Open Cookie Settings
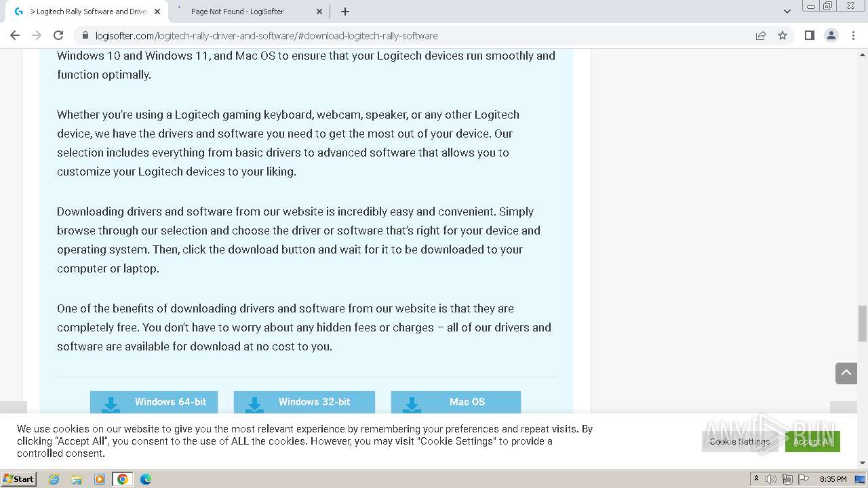 pyautogui.click(x=740, y=441)
